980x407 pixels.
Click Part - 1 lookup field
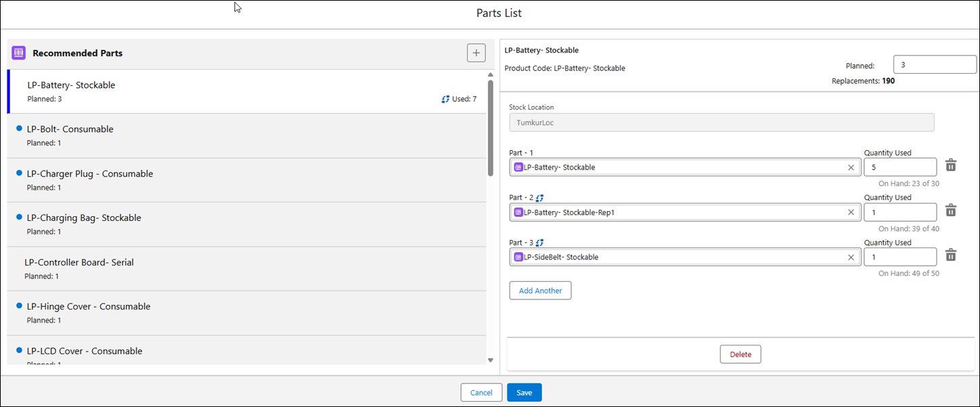click(685, 167)
